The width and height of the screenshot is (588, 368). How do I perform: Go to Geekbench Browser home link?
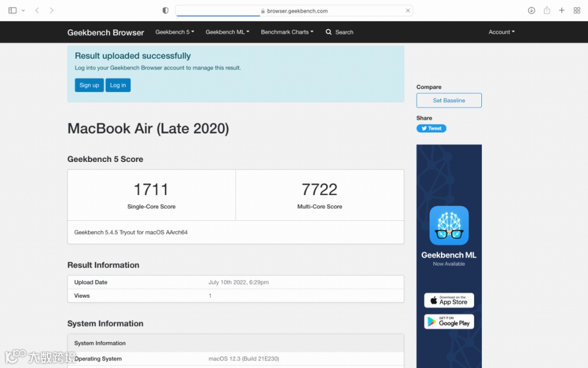pos(106,33)
